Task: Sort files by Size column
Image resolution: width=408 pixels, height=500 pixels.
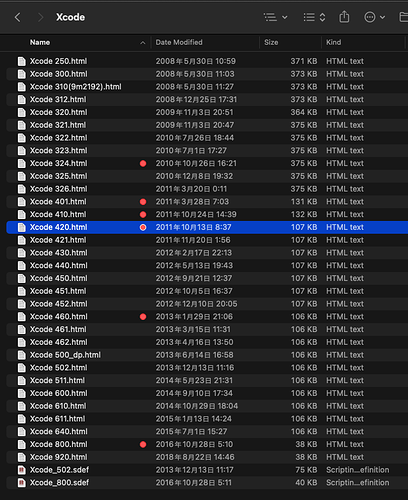Action: pyautogui.click(x=271, y=42)
